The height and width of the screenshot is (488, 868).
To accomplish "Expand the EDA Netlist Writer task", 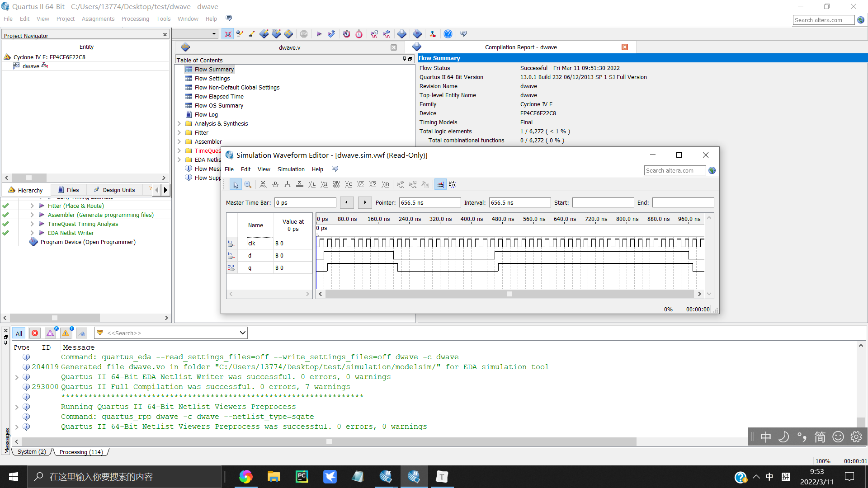I will pyautogui.click(x=32, y=233).
